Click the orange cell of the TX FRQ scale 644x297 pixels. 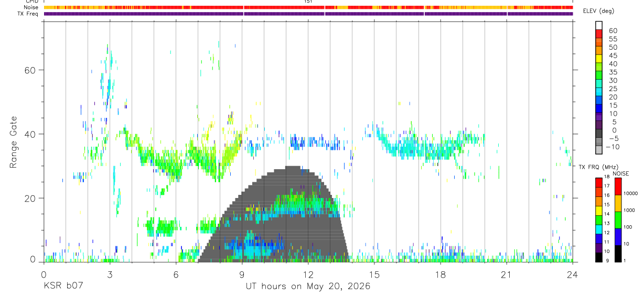(x=599, y=201)
